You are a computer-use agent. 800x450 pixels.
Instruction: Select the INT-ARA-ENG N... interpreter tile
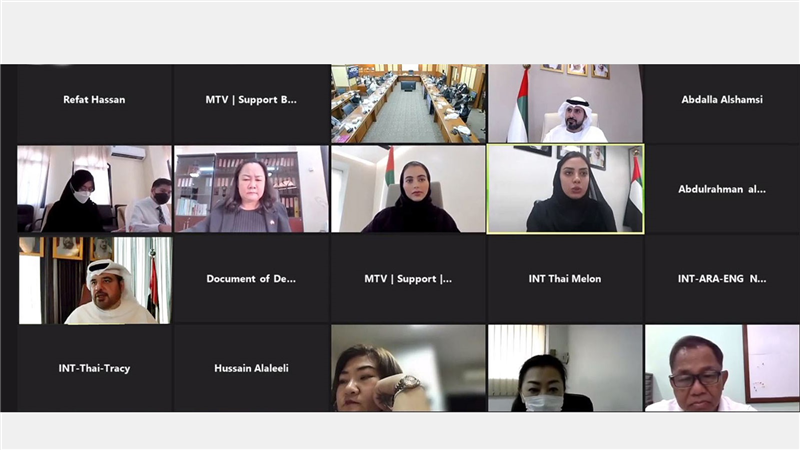click(721, 279)
